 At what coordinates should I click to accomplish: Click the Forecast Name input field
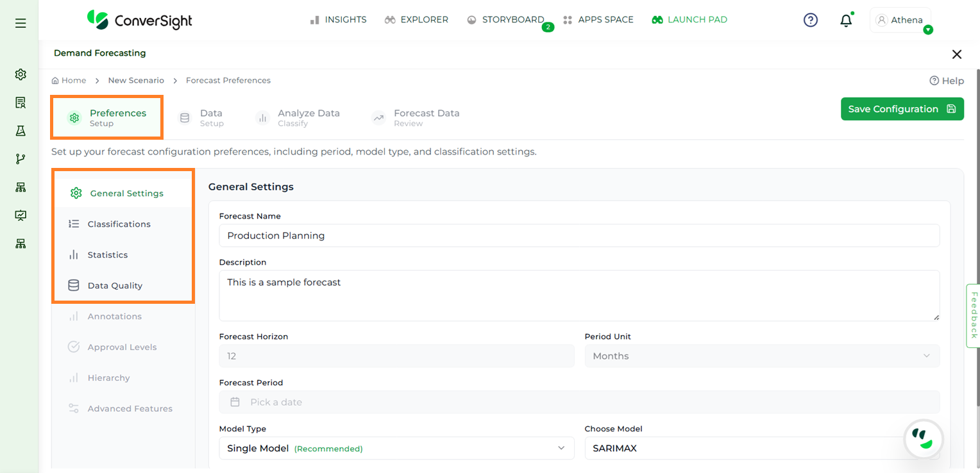579,236
